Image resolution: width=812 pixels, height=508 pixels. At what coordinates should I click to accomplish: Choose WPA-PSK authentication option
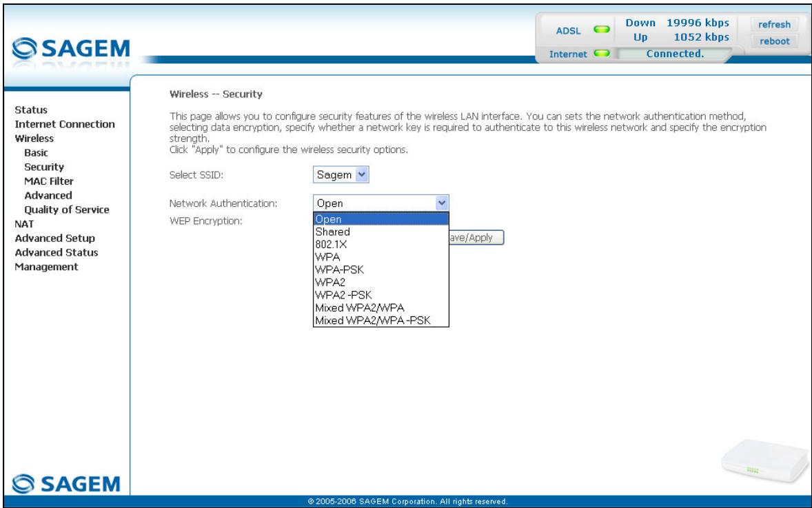coord(380,270)
